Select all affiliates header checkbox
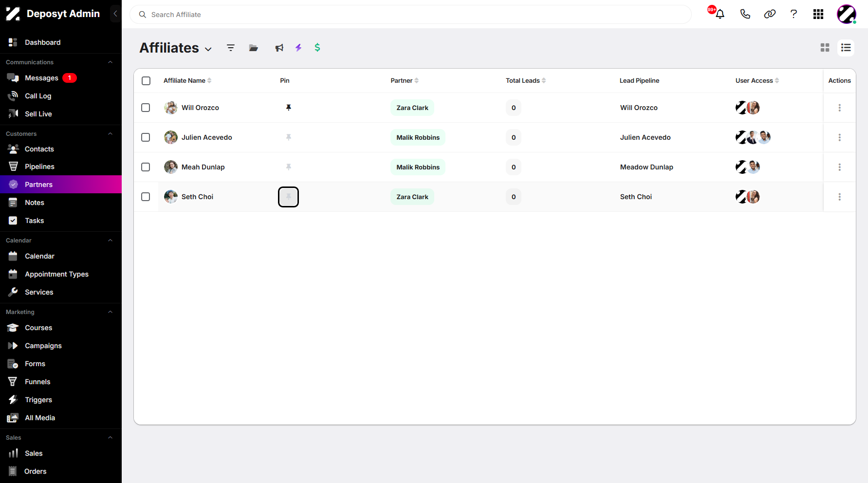Viewport: 868px width, 483px height. (146, 81)
